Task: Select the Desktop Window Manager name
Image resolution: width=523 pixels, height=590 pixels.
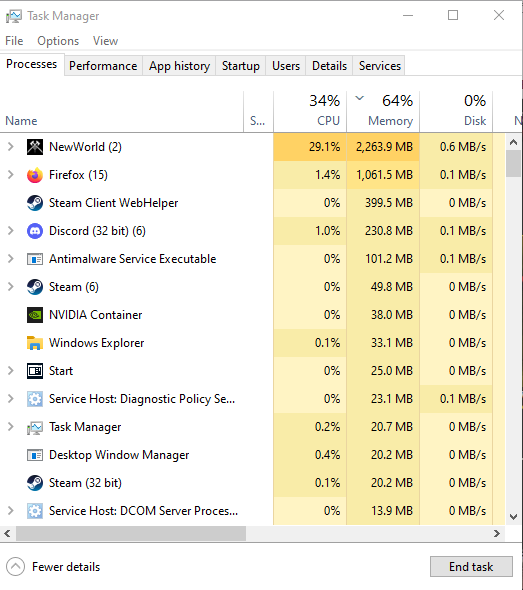Action: (119, 455)
